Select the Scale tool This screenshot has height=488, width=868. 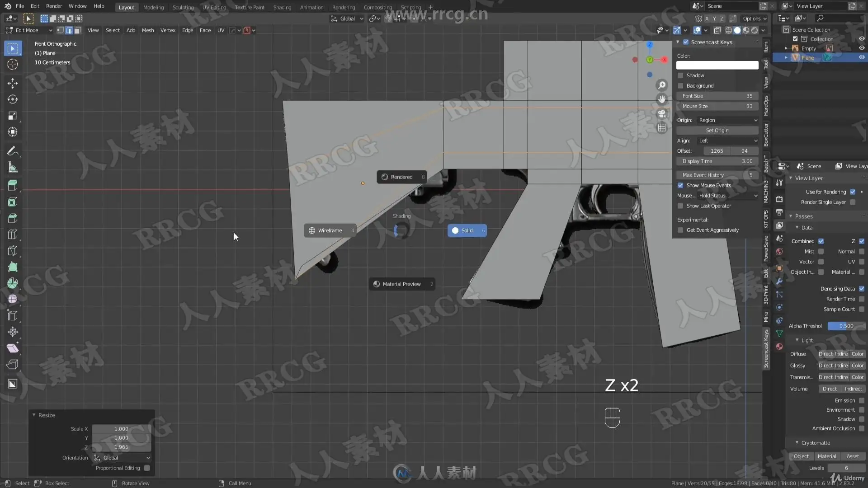(x=13, y=116)
